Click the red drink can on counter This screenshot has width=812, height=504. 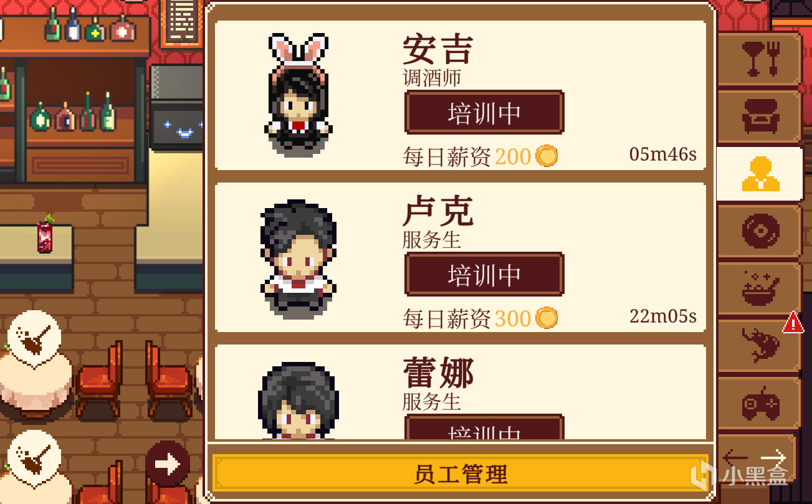coord(45,234)
